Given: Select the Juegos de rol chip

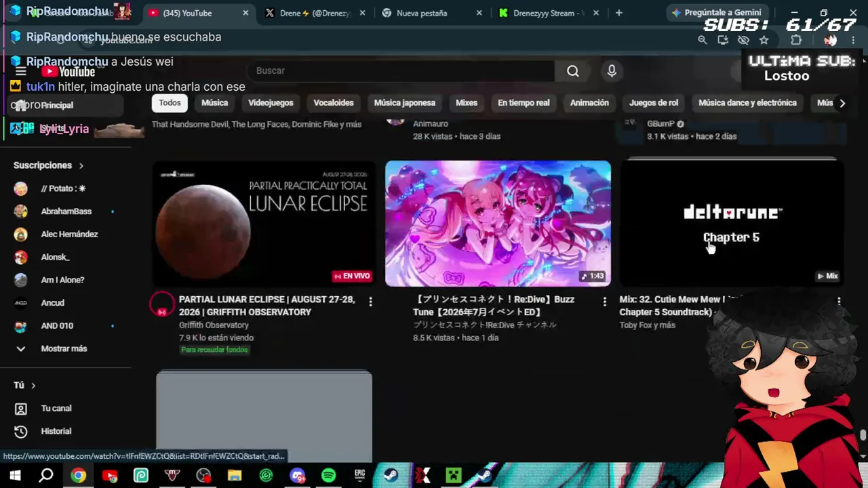Looking at the screenshot, I should 654,103.
